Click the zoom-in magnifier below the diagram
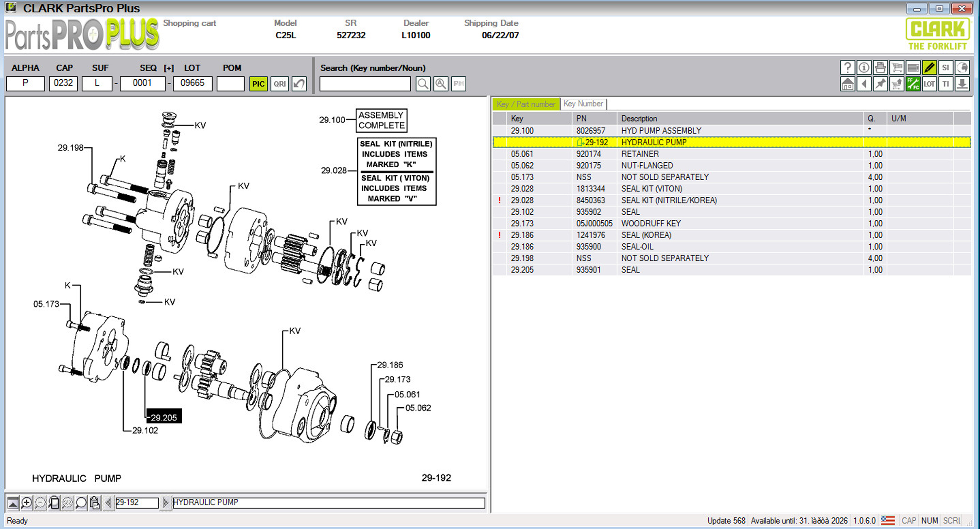 [x=27, y=503]
